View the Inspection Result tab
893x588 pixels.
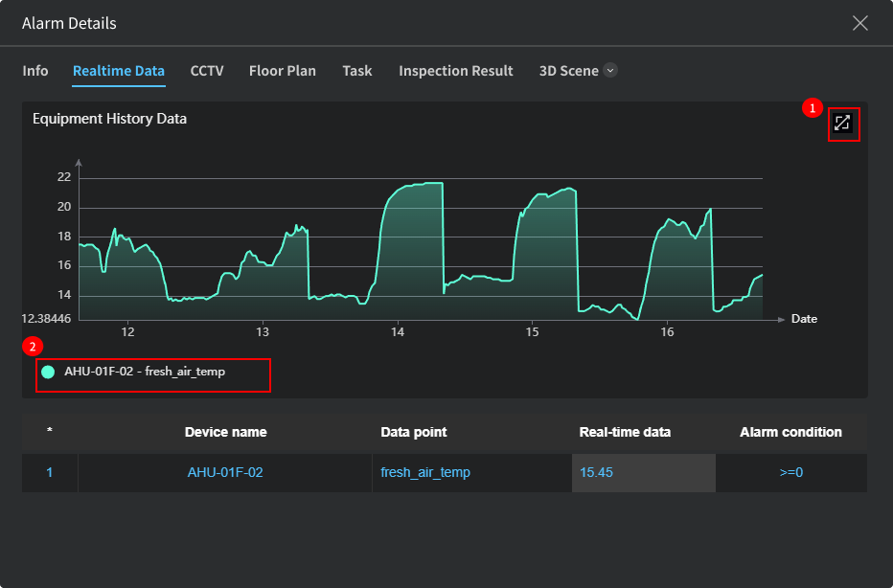[x=456, y=71]
